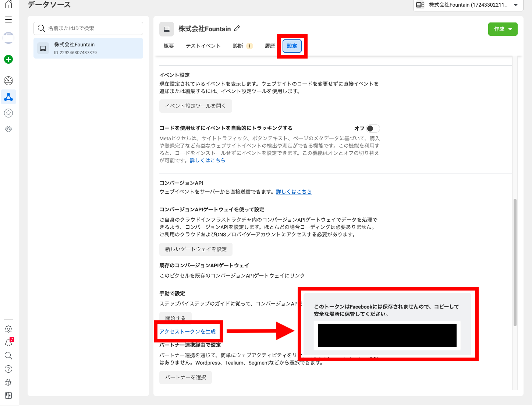Click the name or ID search field
Screen dimensions: 532x408
coord(88,28)
